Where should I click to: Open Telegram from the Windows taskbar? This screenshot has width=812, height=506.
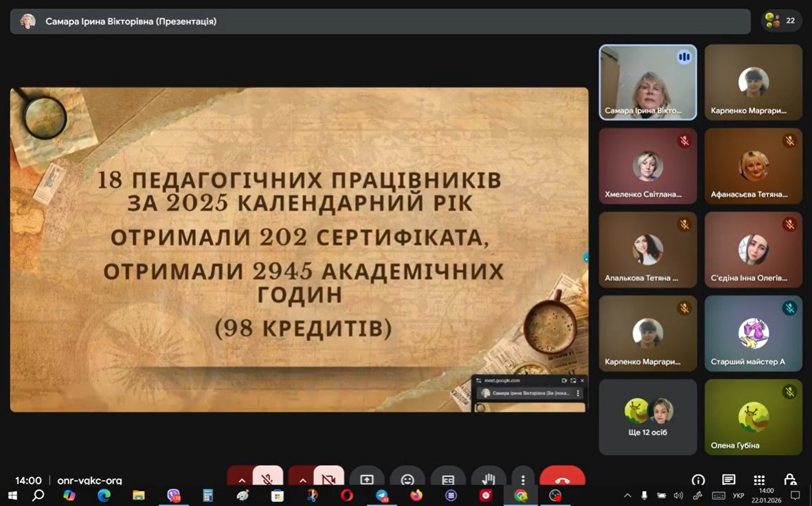(x=382, y=496)
